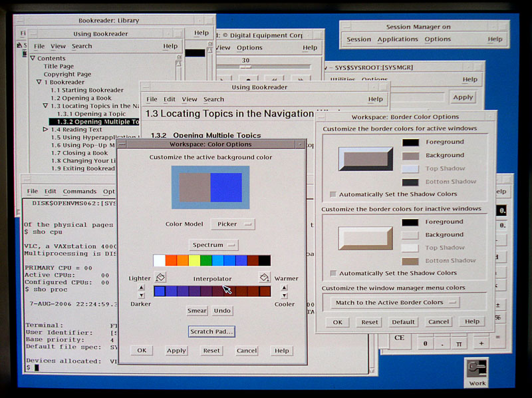Open the Spectrum palette dropdown
Image resolution: width=532 pixels, height=398 pixels.
pyautogui.click(x=213, y=245)
